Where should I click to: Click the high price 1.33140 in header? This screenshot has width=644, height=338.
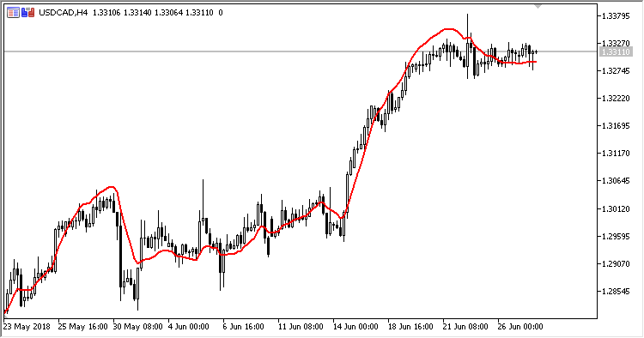tap(137, 13)
